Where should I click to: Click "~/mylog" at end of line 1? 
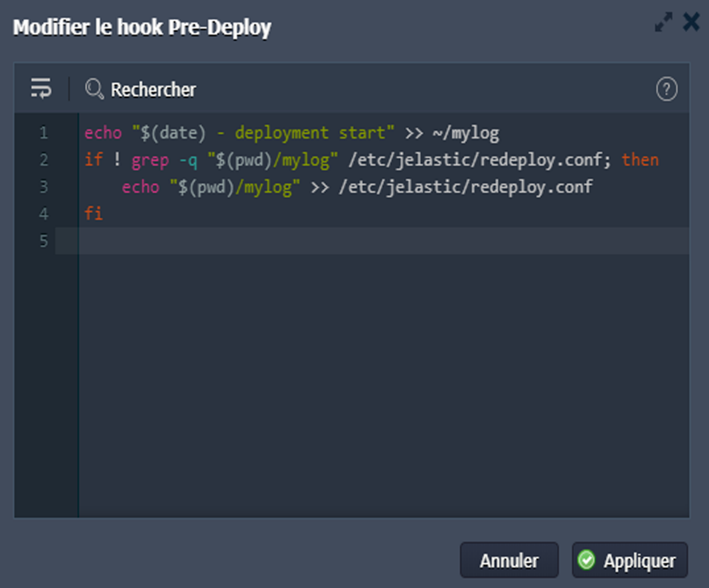[x=465, y=133]
